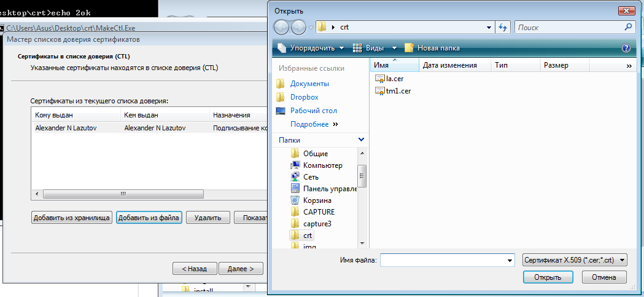
Task: Click the forward navigation arrow in Open dialog
Action: 298,28
